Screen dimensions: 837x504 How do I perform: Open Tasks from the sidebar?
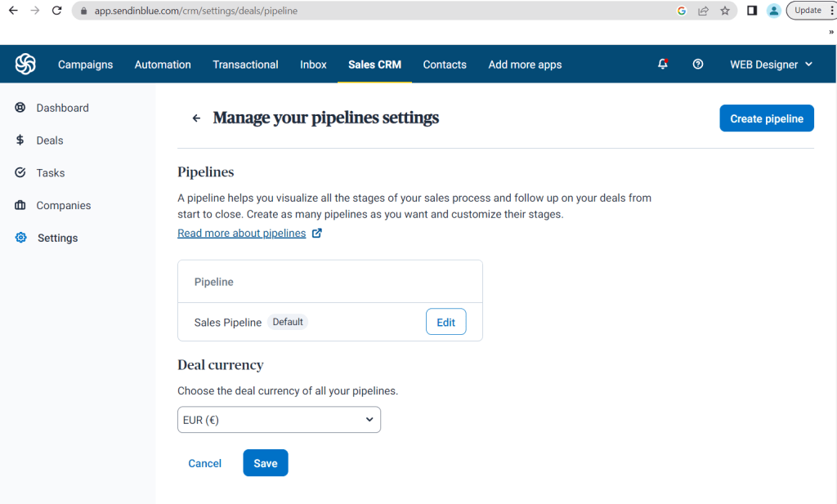[x=50, y=173]
